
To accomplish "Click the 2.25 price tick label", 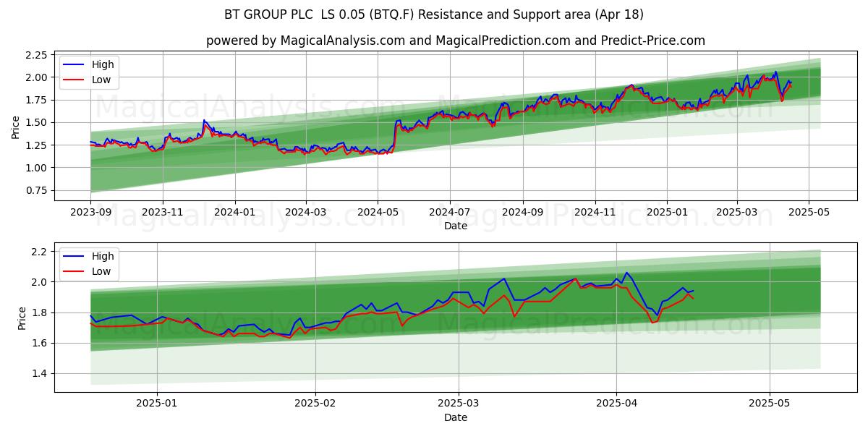I will [36, 55].
